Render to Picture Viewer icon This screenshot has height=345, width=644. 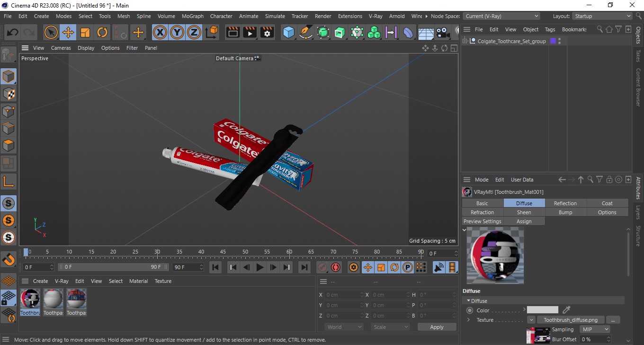coord(250,33)
